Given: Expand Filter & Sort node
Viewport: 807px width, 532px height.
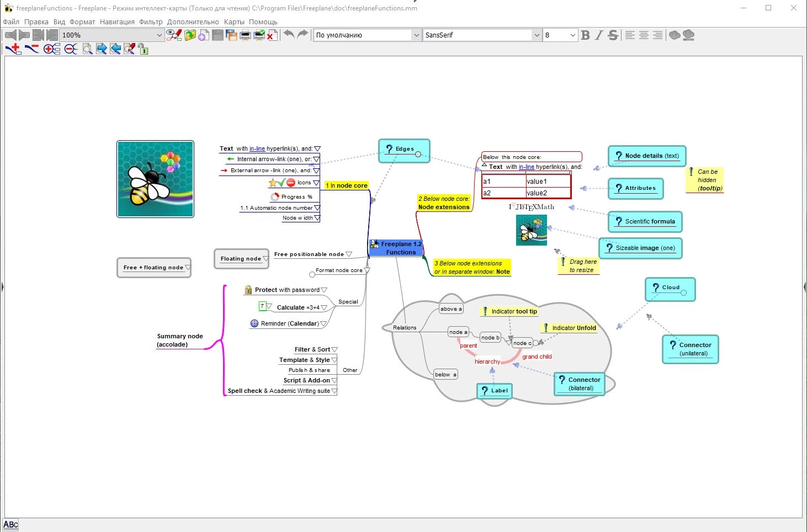Looking at the screenshot, I should tap(334, 350).
